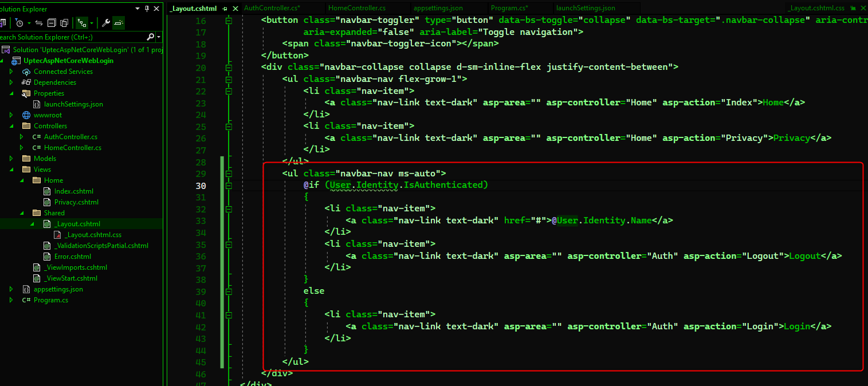
Task: Click the Pending Changes Filter clock icon
Action: [x=20, y=23]
